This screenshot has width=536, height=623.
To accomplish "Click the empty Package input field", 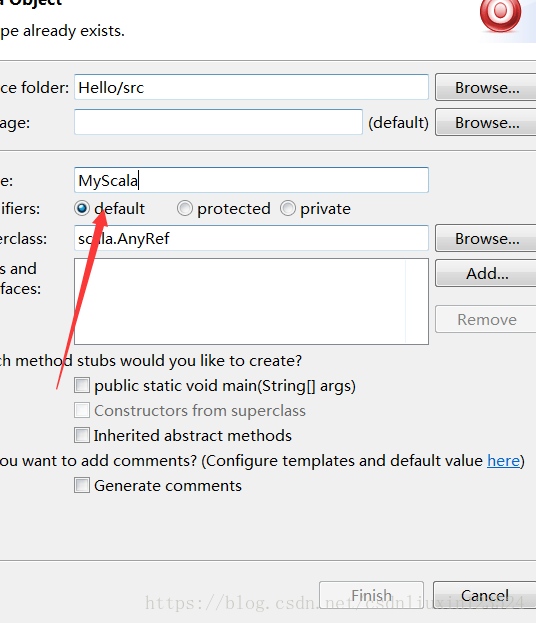I will (218, 122).
